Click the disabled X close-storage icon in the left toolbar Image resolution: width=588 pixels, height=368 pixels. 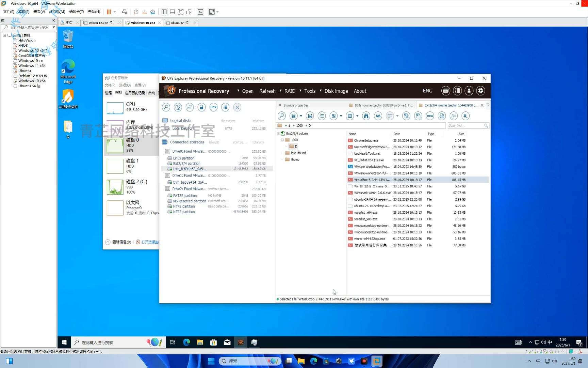click(237, 107)
